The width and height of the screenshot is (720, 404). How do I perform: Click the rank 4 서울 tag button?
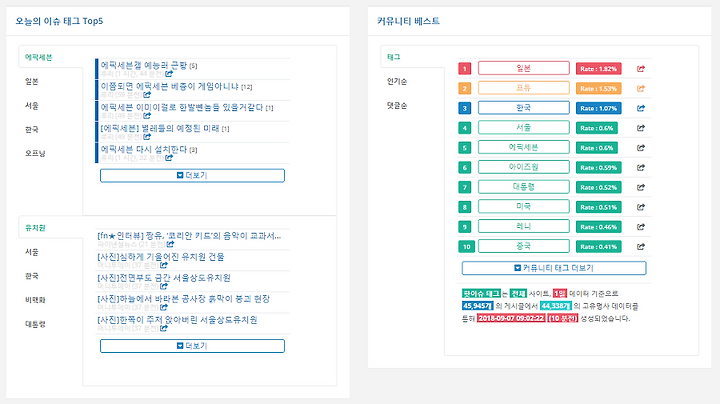523,128
